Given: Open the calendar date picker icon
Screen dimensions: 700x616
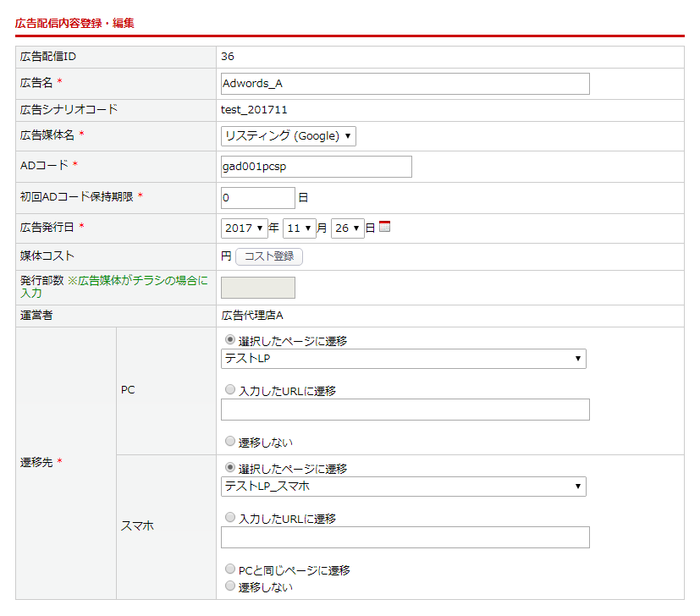Looking at the screenshot, I should coord(384,227).
